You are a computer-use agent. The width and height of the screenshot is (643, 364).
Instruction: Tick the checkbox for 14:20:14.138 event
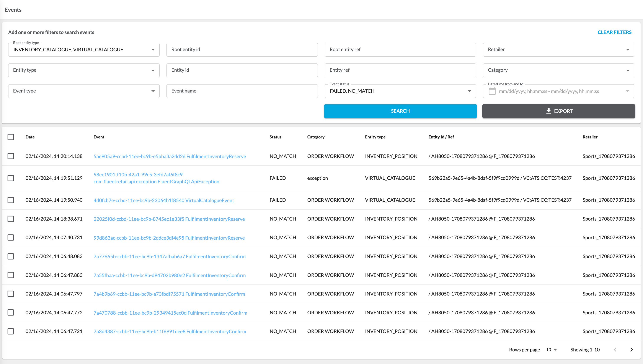(x=11, y=156)
